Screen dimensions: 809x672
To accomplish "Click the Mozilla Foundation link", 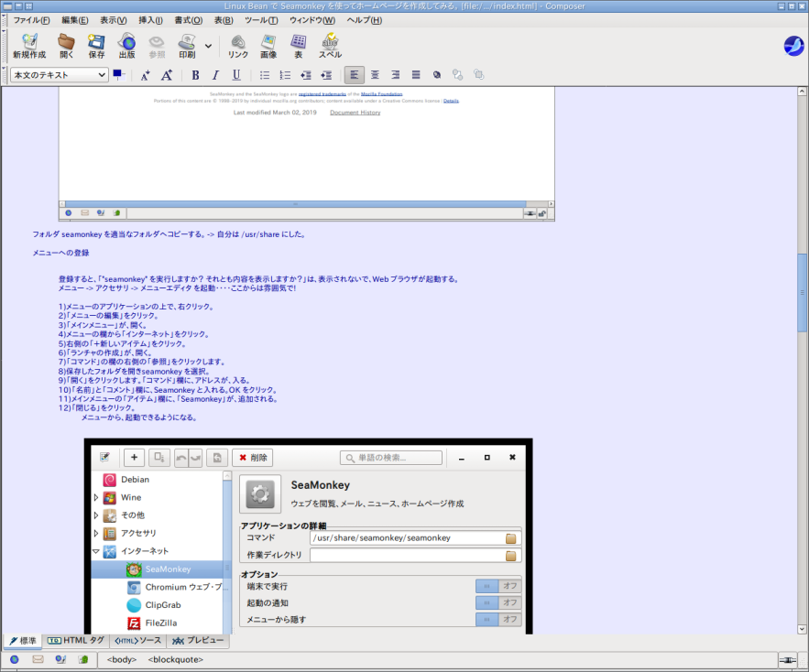I will pos(381,94).
